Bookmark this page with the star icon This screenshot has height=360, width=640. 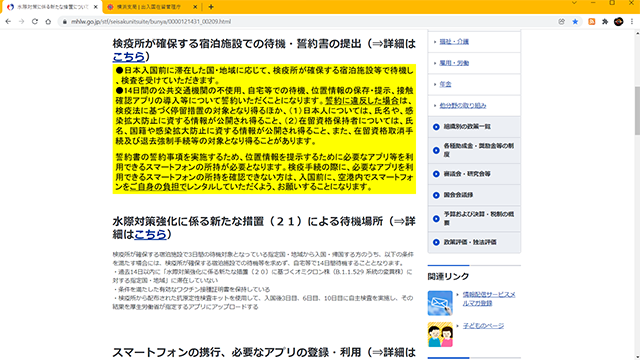575,22
